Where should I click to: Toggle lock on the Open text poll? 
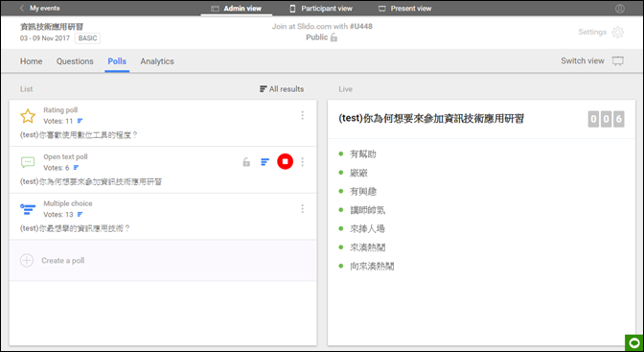pos(246,162)
